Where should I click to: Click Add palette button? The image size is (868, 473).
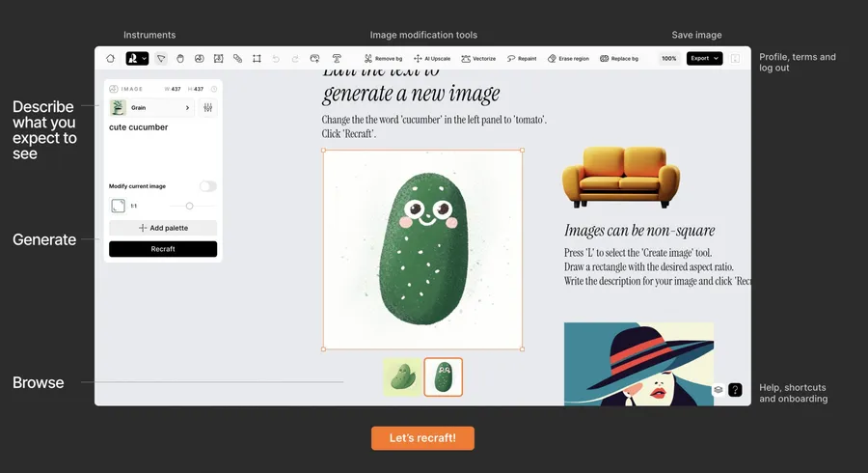coord(163,228)
